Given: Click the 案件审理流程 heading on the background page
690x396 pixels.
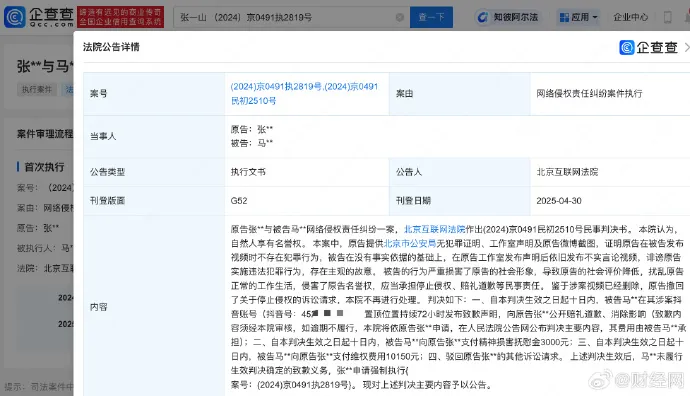Looking at the screenshot, I should point(45,134).
